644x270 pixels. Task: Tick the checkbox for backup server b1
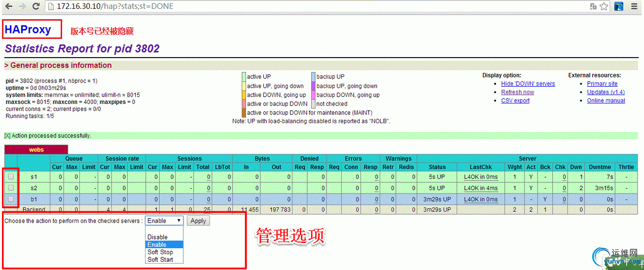(x=11, y=199)
